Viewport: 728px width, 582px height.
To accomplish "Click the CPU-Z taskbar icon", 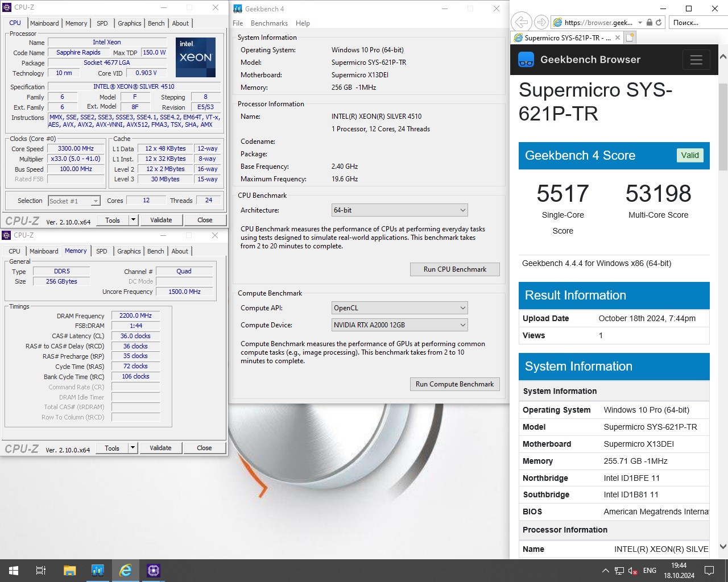I will coord(153,570).
